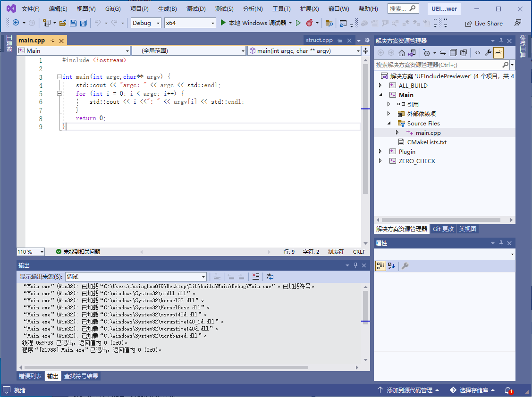This screenshot has height=397, width=532.
Task: Click the Home icon in Solution Explorer
Action: point(402,53)
